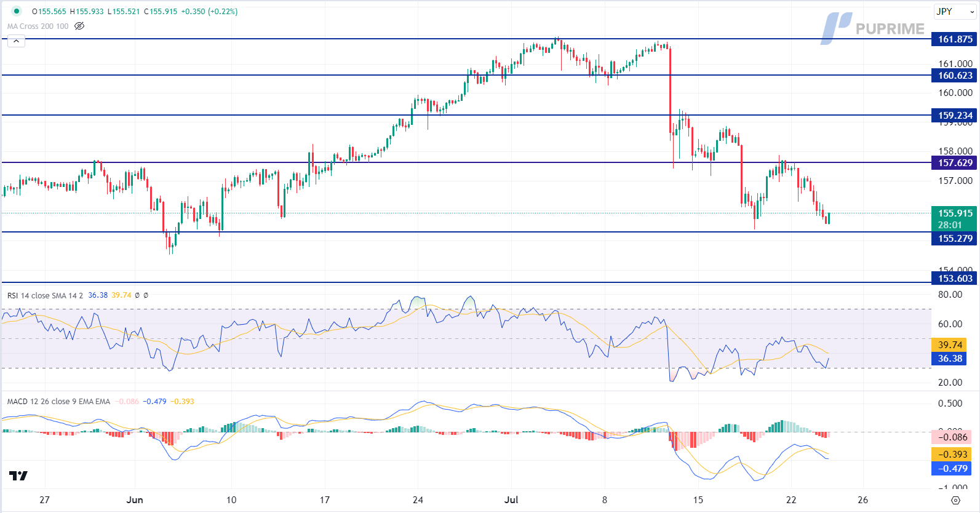Select the 159.234 price line label
The image size is (980, 513).
pos(954,115)
